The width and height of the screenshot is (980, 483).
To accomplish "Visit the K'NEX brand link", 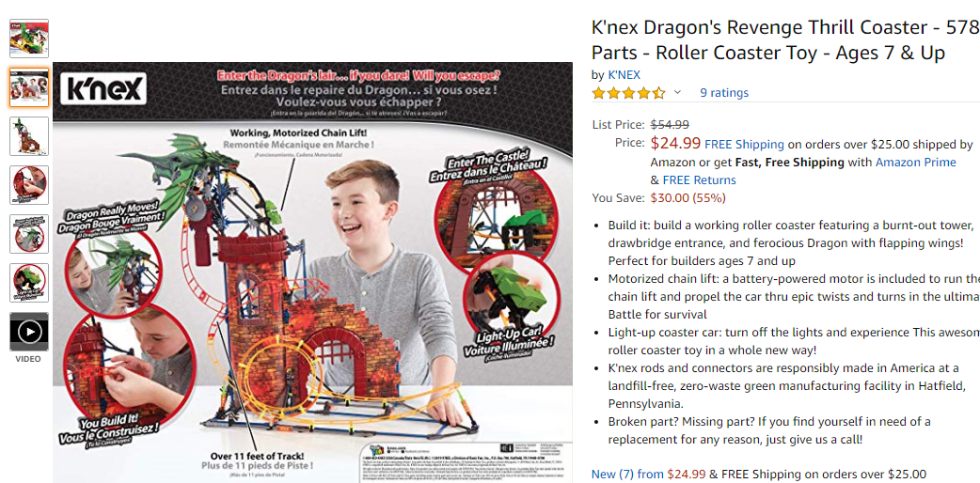I will point(624,74).
